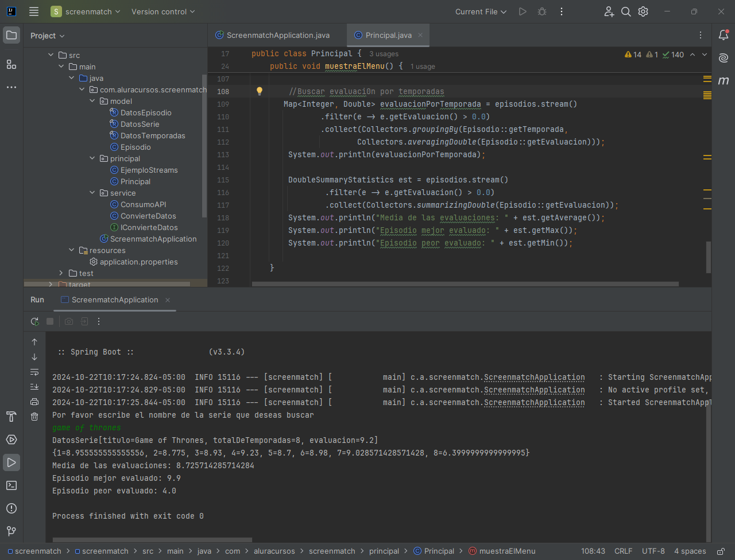The width and height of the screenshot is (735, 560).
Task: Open more run actions menu
Action: click(x=562, y=11)
